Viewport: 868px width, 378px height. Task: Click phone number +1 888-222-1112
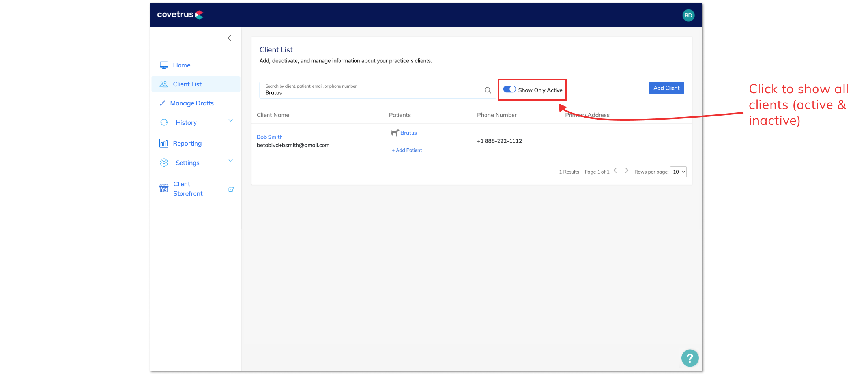(x=499, y=141)
